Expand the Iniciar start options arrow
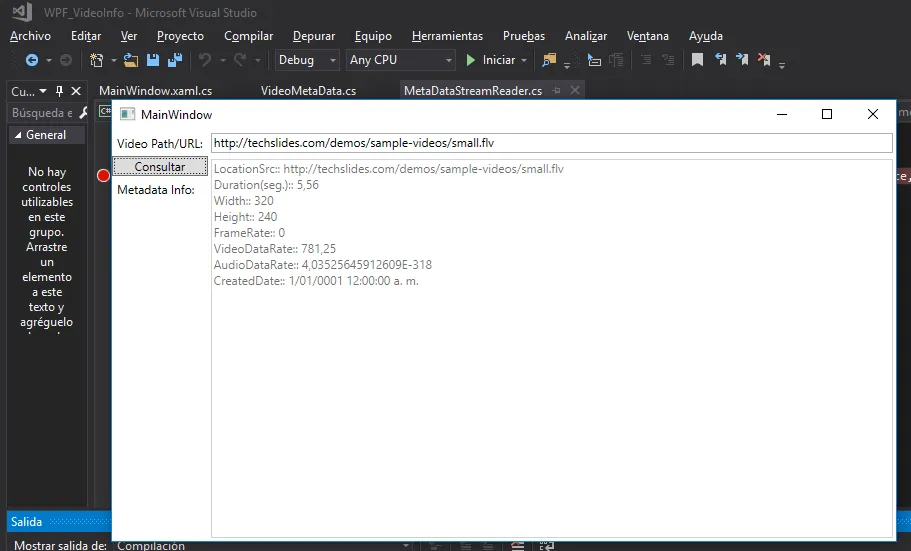The width and height of the screenshot is (911, 551). pos(524,60)
